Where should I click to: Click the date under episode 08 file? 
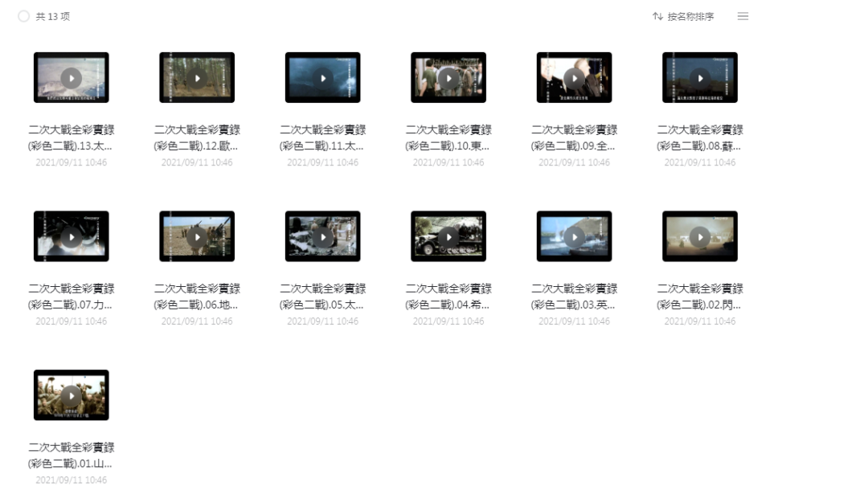(x=700, y=163)
